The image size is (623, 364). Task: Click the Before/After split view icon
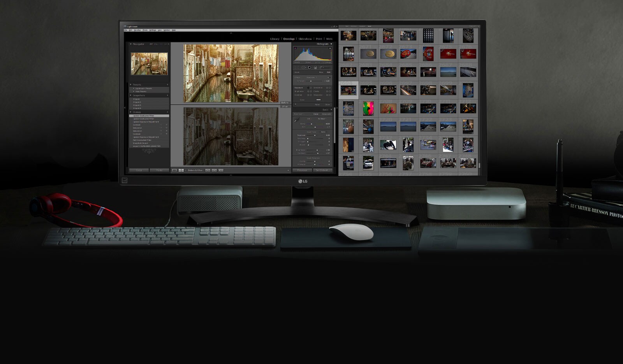tap(181, 170)
